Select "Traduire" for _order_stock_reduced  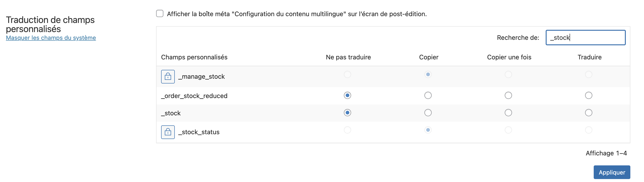588,96
